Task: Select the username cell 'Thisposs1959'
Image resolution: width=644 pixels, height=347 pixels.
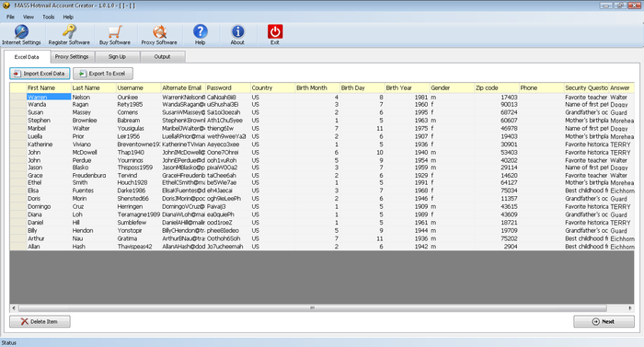Action: tap(138, 168)
